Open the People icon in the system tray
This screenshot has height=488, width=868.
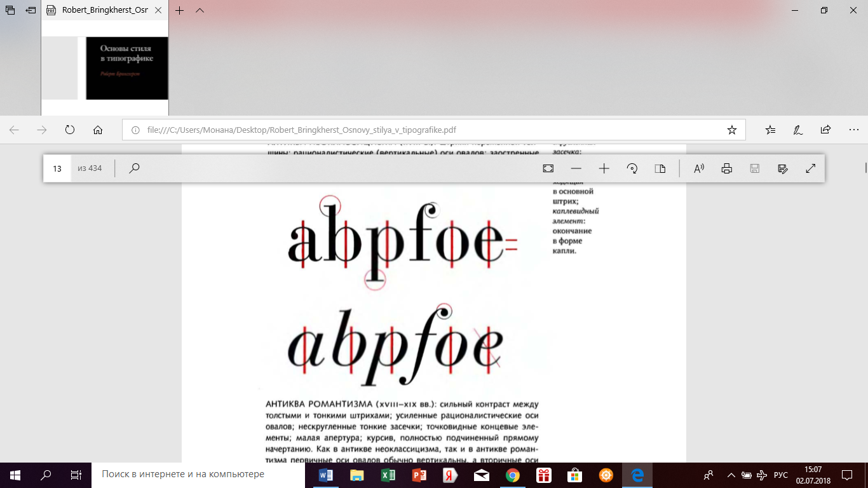pyautogui.click(x=709, y=475)
